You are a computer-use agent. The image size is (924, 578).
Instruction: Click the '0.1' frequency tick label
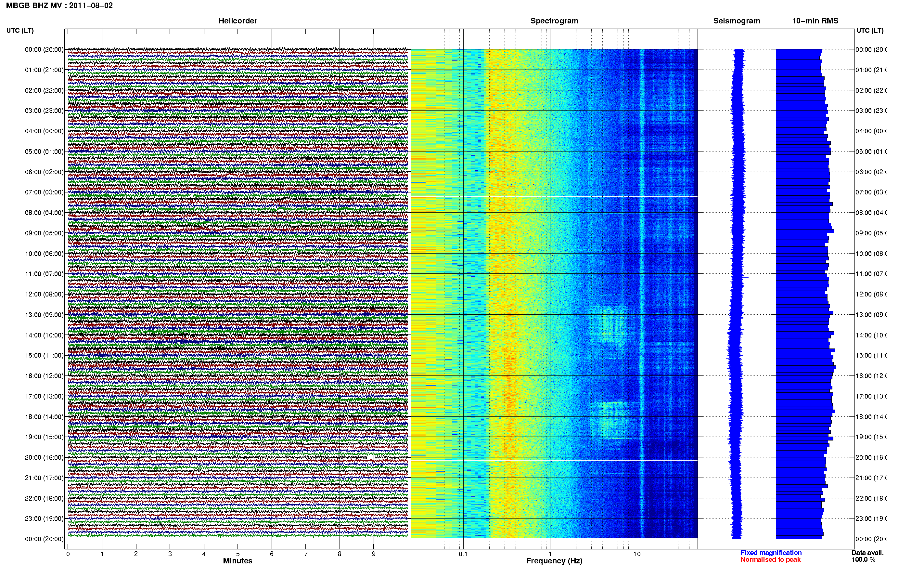[463, 554]
